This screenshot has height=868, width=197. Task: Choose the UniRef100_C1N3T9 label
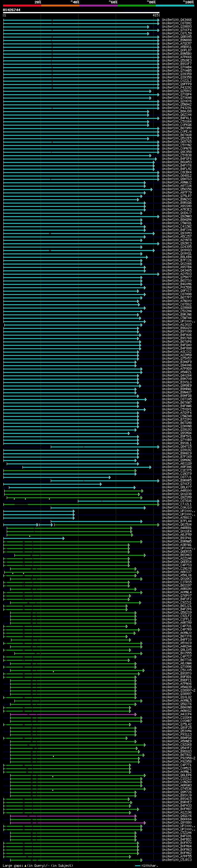click(177, 474)
